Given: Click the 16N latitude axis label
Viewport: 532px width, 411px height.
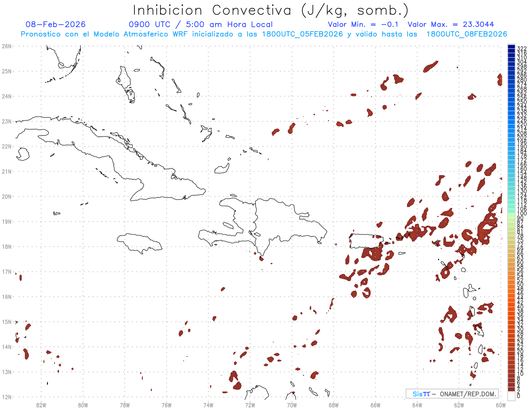Looking at the screenshot, I should 7,296.
